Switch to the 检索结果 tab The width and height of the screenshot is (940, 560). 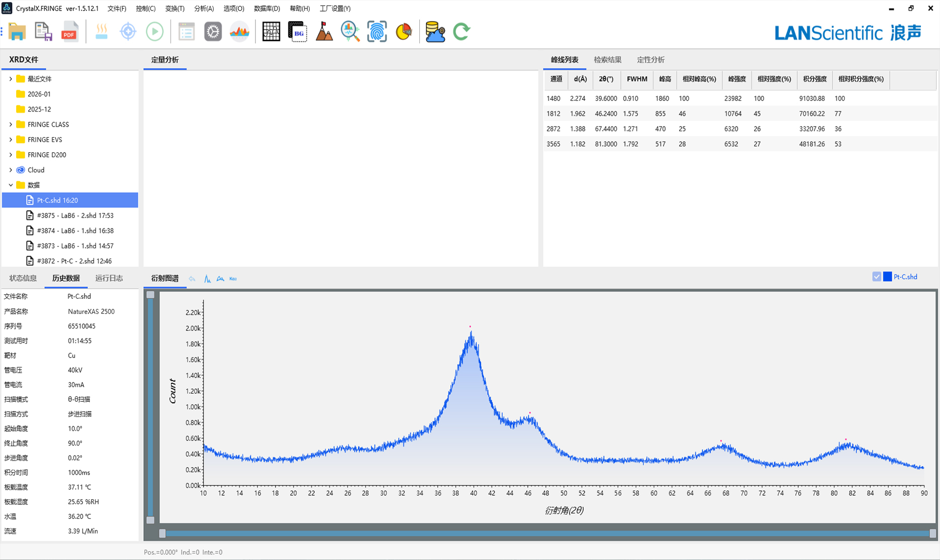[x=607, y=60]
